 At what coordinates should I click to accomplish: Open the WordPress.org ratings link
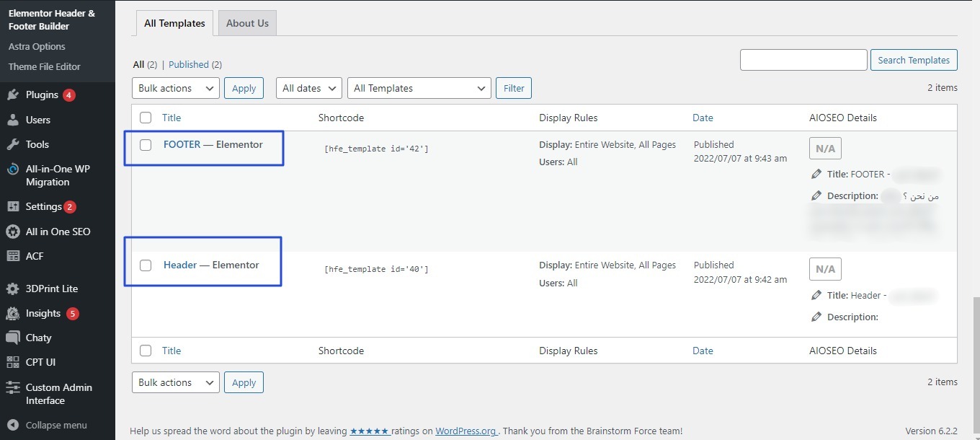[466, 431]
